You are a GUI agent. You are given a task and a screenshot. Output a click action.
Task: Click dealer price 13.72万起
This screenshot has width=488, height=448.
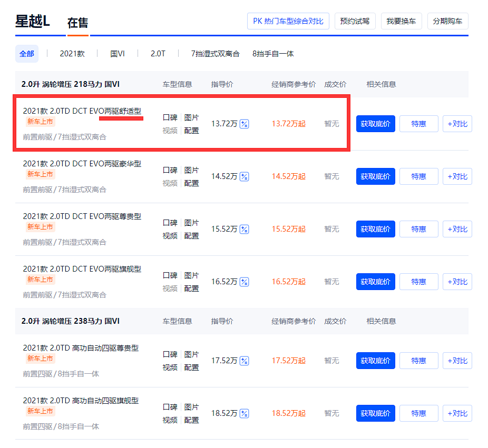[288, 124]
